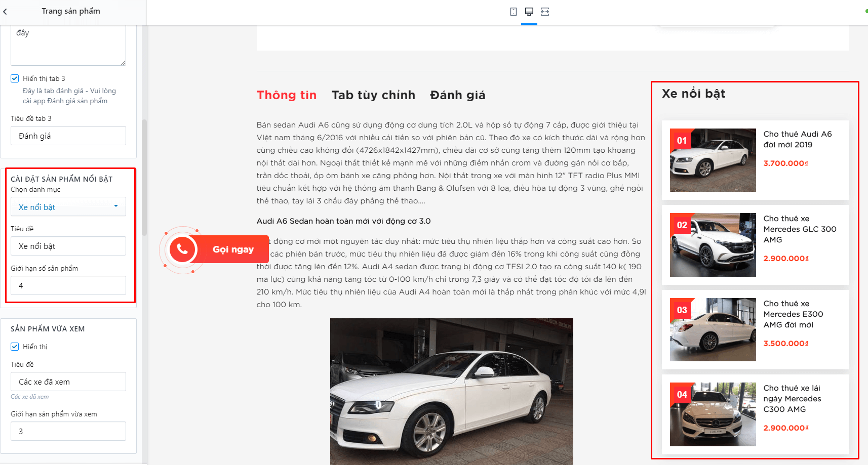Screen dimensions: 868x465
Task: Open the Thông tin tab
Action: click(287, 95)
